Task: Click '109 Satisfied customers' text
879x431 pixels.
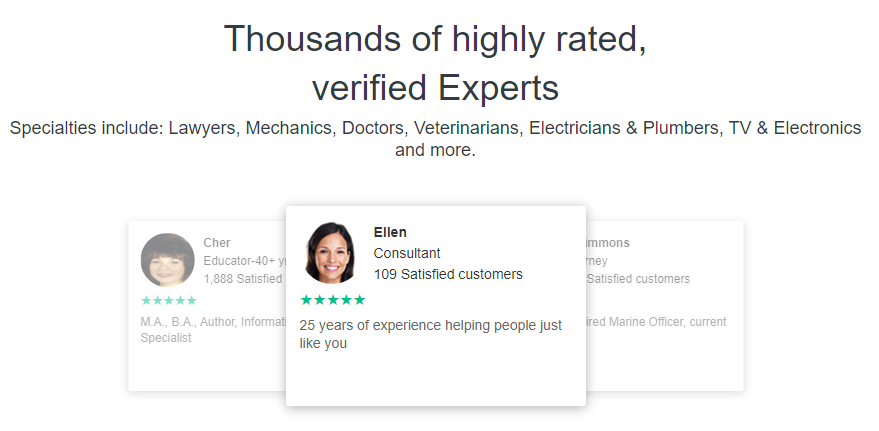Action: click(448, 274)
